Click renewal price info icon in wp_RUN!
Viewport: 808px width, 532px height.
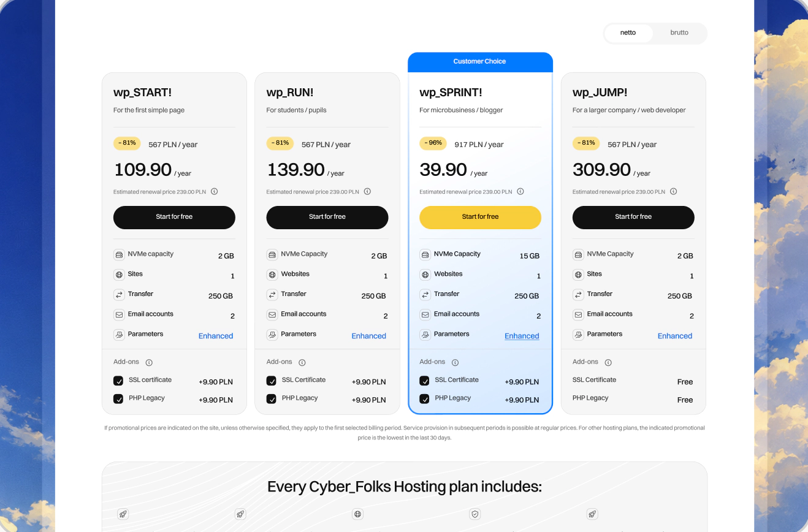367,191
